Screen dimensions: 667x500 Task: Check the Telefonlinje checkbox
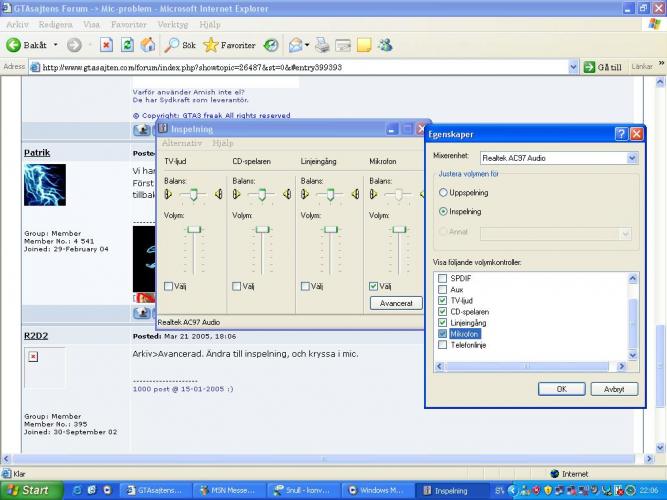click(x=443, y=344)
